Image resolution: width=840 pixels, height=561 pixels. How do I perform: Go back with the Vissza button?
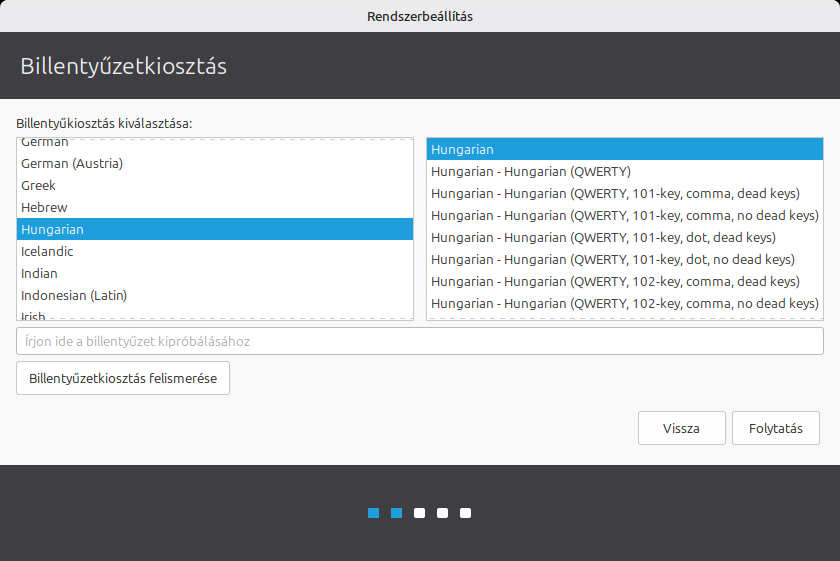coord(681,428)
